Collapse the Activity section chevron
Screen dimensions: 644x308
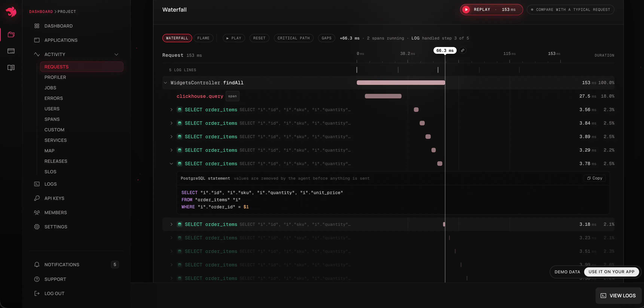coord(116,55)
